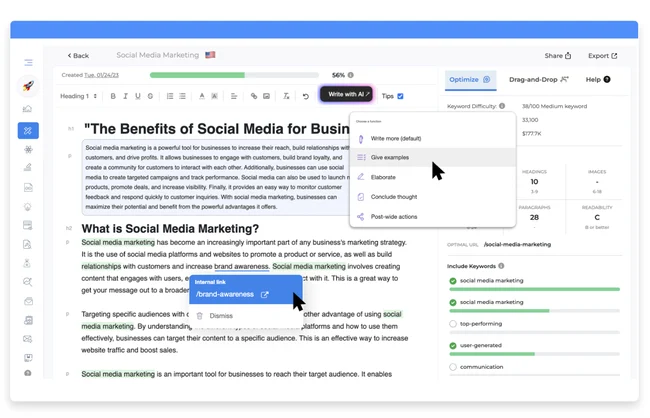
Task: Click the home icon in the sidebar
Action: pos(28,109)
